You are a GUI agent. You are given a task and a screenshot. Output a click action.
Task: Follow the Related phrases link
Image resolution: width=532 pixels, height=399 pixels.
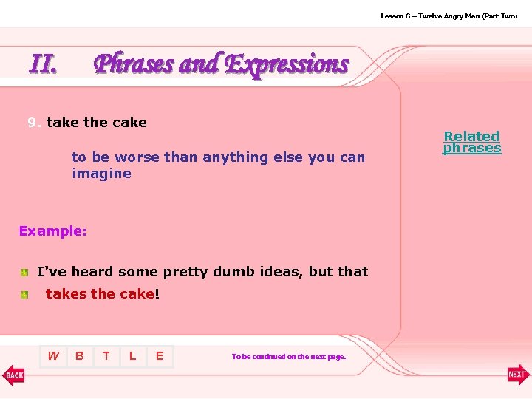pos(471,142)
